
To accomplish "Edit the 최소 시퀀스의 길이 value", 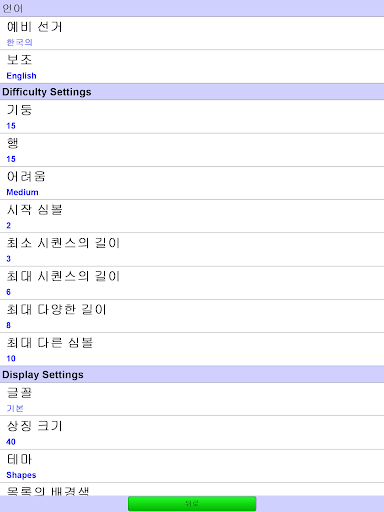I will [x=192, y=250].
